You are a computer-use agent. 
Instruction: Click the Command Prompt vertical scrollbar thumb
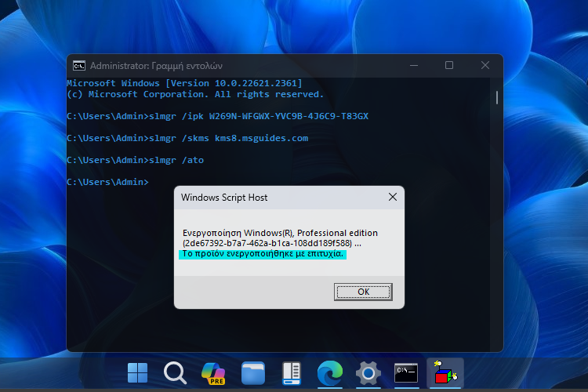(497, 97)
